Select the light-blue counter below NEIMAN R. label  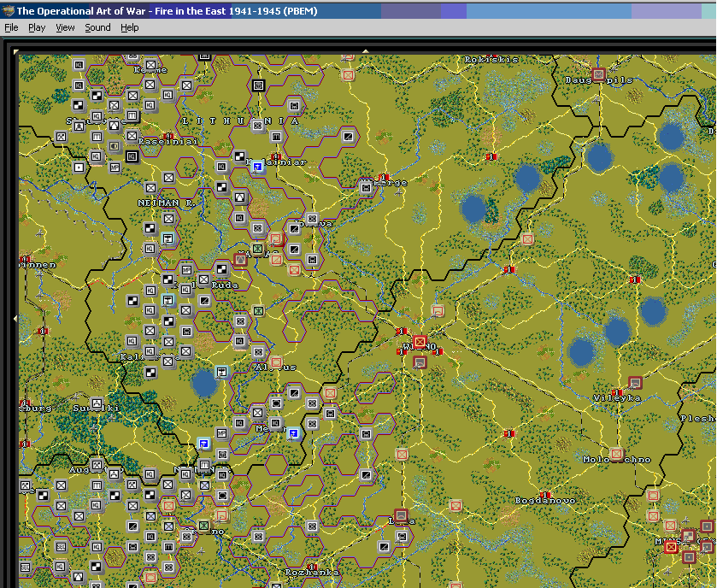(168, 238)
